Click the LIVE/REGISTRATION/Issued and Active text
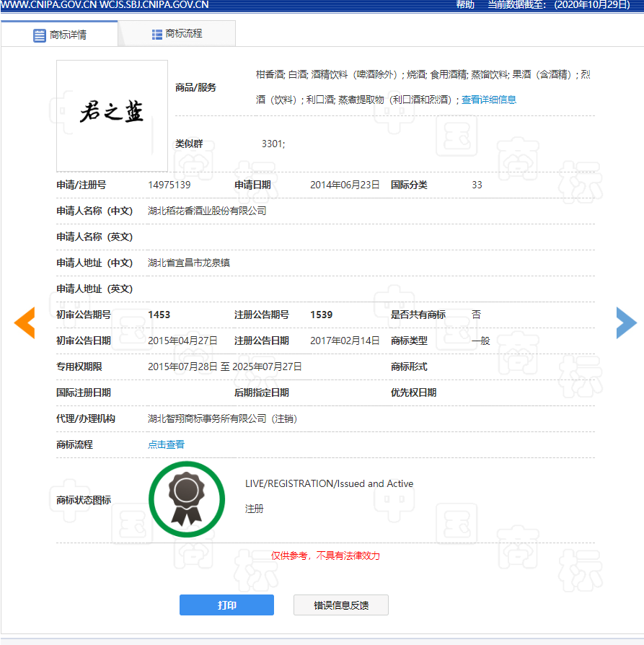Image resolution: width=644 pixels, height=645 pixels. (x=329, y=483)
